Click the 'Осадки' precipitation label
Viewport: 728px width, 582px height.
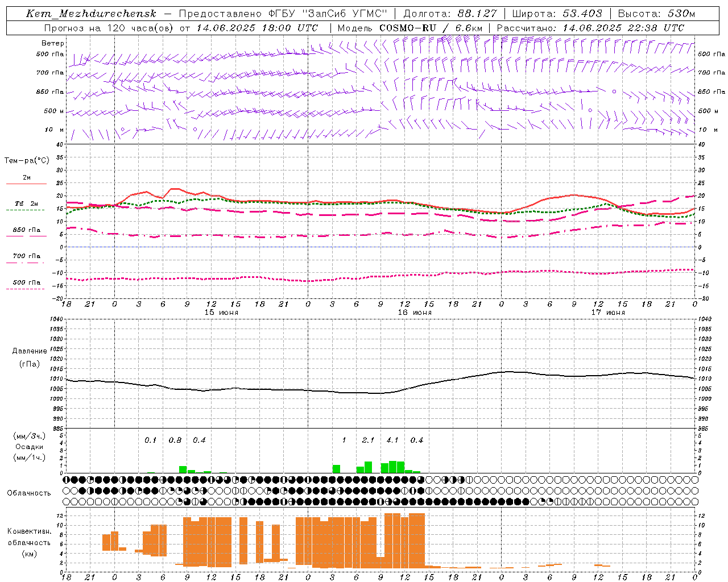click(x=30, y=447)
